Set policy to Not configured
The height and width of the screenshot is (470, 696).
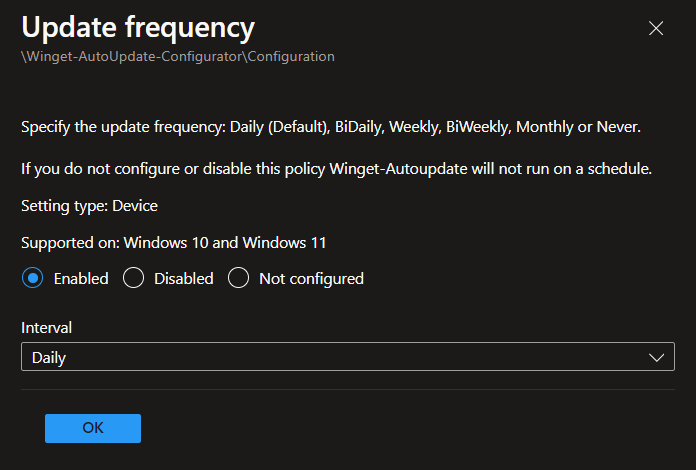point(238,279)
